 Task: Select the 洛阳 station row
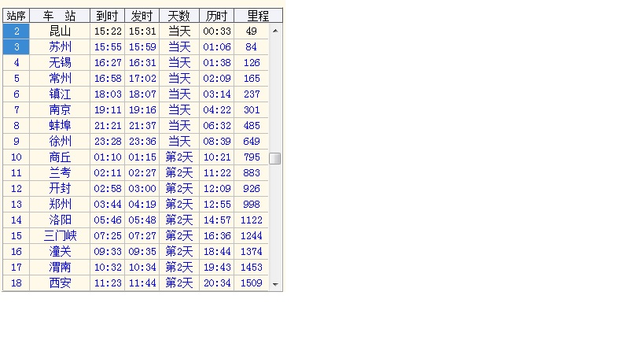pyautogui.click(x=60, y=220)
